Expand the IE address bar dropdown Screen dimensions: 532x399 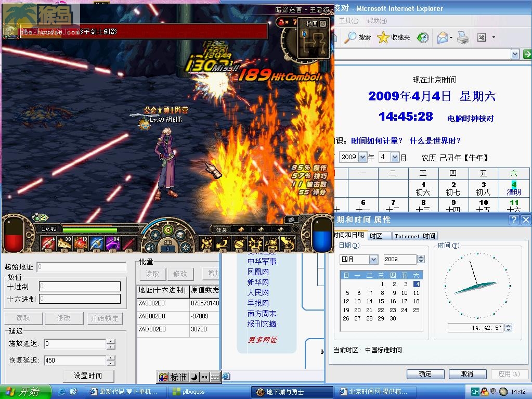pyautogui.click(x=515, y=54)
